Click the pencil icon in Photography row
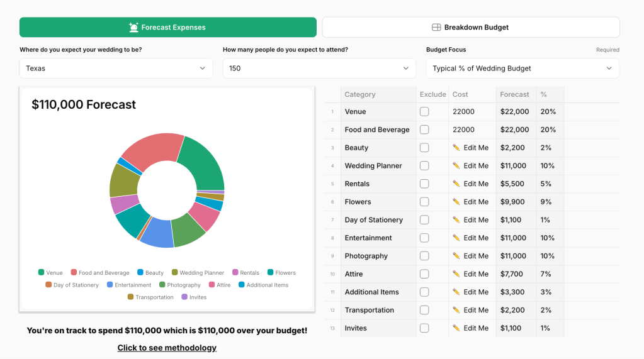 coord(456,256)
